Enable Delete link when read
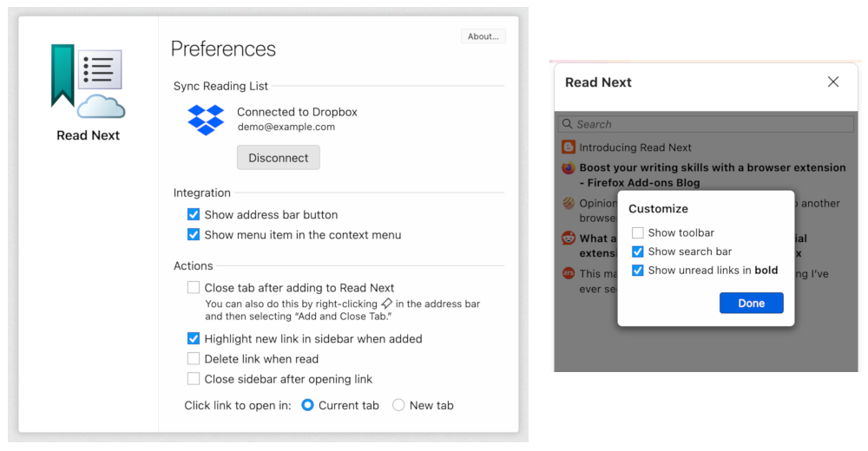Screen dimensions: 868x451 [x=194, y=358]
